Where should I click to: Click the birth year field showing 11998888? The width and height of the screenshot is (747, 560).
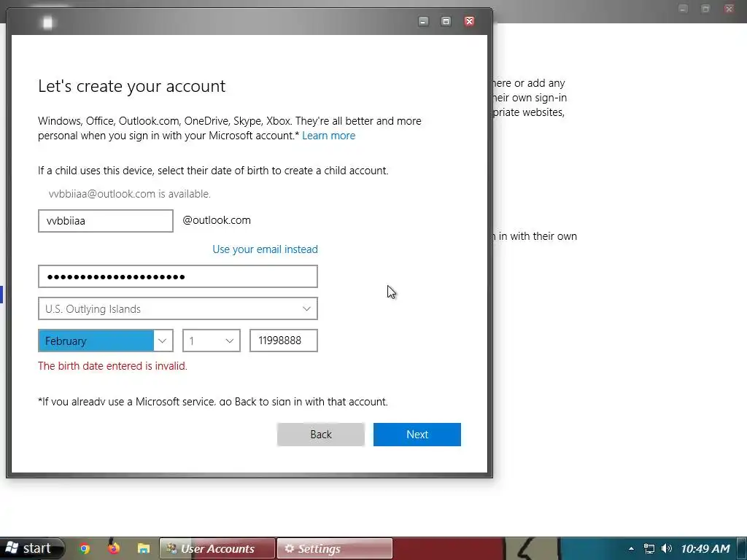284,341
